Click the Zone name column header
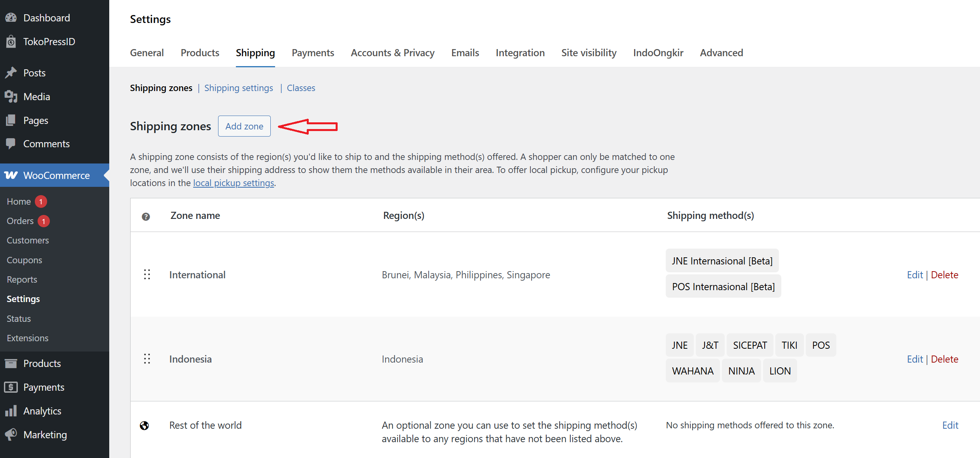 (x=195, y=215)
